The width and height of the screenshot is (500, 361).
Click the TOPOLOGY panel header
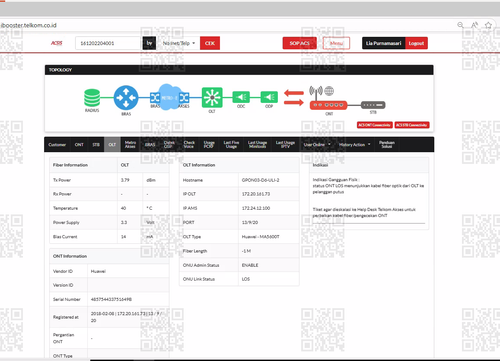click(x=239, y=70)
